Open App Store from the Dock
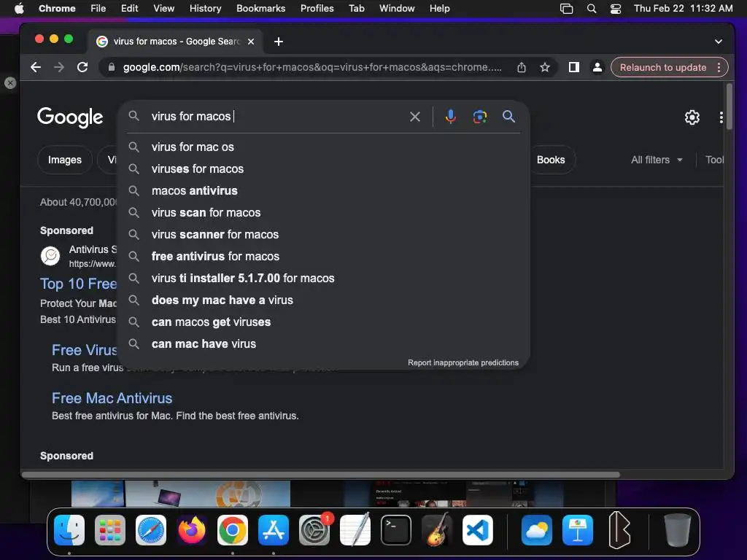The height and width of the screenshot is (560, 747). pos(274,530)
